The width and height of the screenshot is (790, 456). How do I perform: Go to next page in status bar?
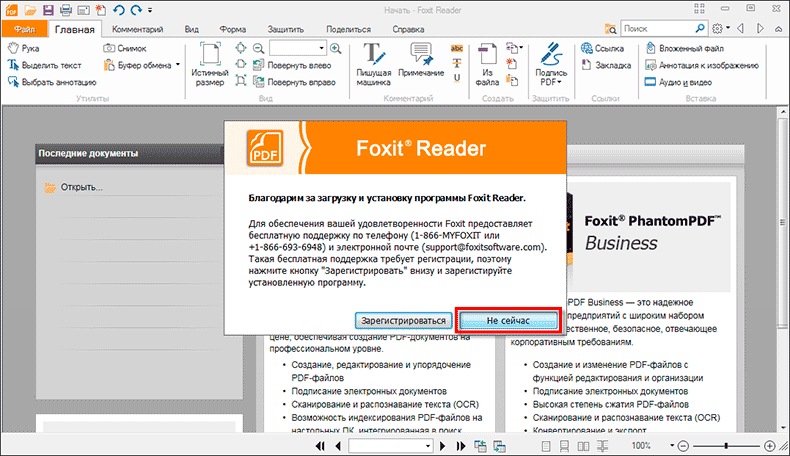pyautogui.click(x=443, y=446)
